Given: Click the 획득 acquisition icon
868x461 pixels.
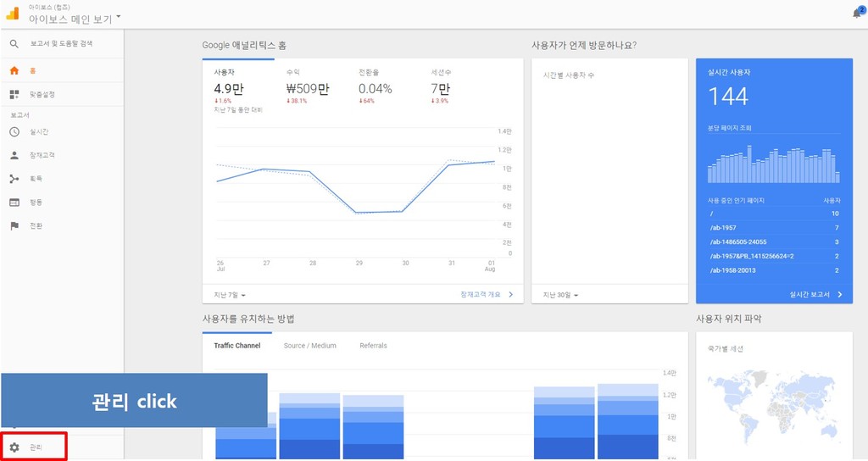Looking at the screenshot, I should pyautogui.click(x=14, y=179).
